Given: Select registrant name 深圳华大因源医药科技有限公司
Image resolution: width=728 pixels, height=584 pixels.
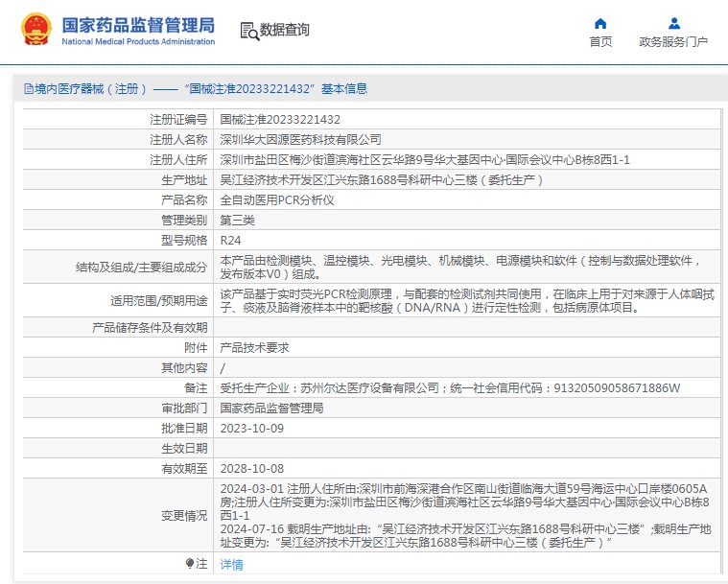Looking at the screenshot, I should pos(300,140).
